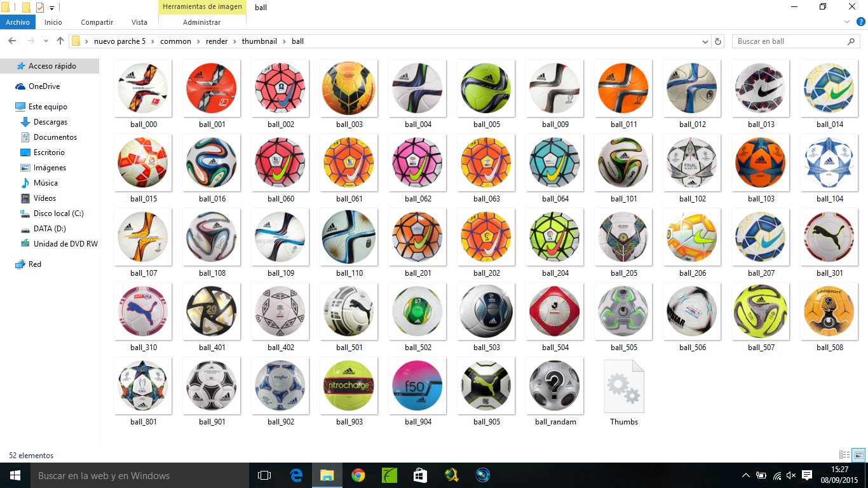Viewport: 868px width, 488px height.
Task: Expand the chevron after 'render' in path
Action: tap(235, 41)
